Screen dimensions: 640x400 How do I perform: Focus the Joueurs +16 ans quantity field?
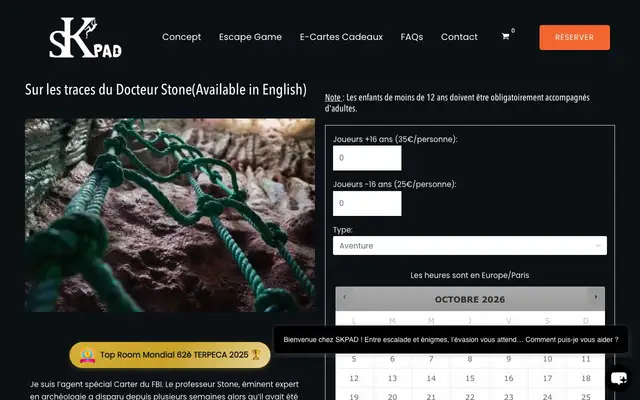click(x=367, y=158)
